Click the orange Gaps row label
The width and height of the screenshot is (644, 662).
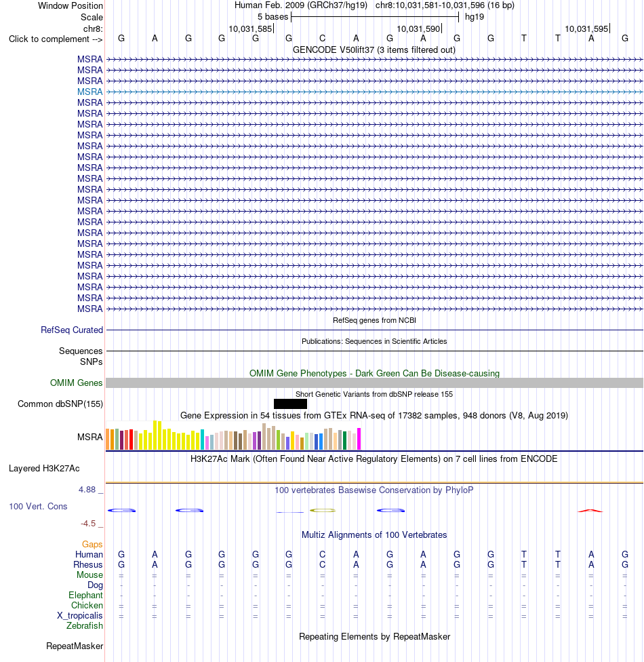(92, 545)
